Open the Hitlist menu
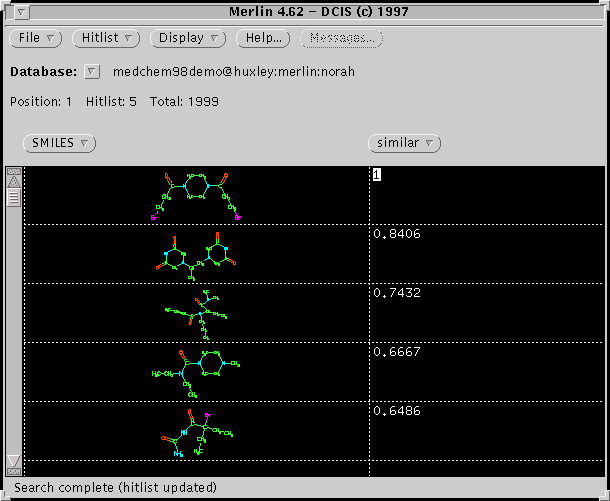 tap(108, 39)
